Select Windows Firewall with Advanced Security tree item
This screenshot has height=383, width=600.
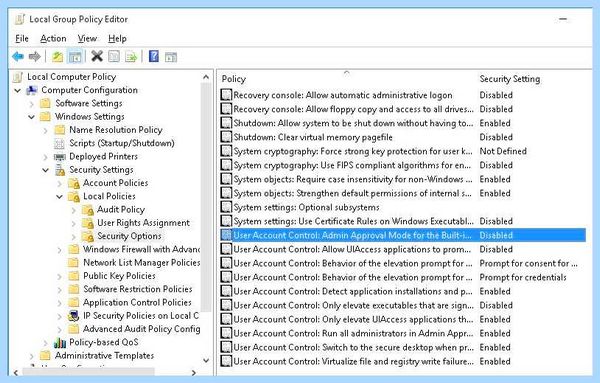[x=141, y=249]
